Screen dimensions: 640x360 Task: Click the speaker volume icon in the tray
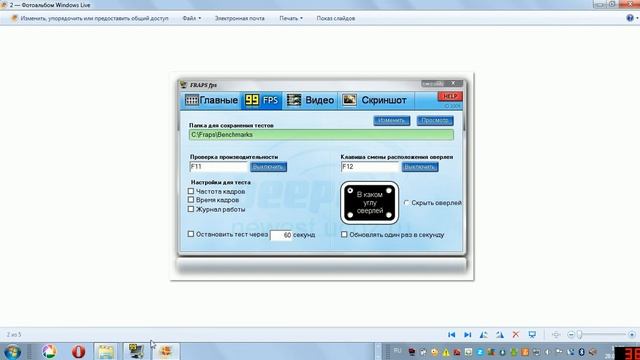point(547,352)
